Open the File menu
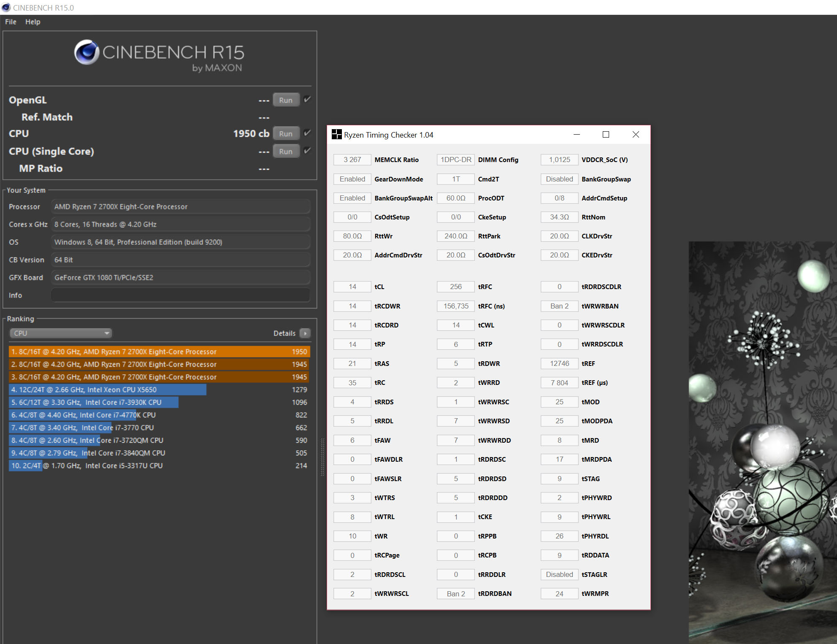Viewport: 837px width, 644px height. click(11, 22)
